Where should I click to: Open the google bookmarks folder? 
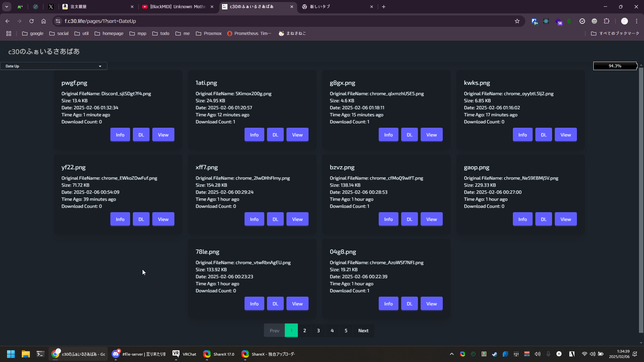(33, 34)
